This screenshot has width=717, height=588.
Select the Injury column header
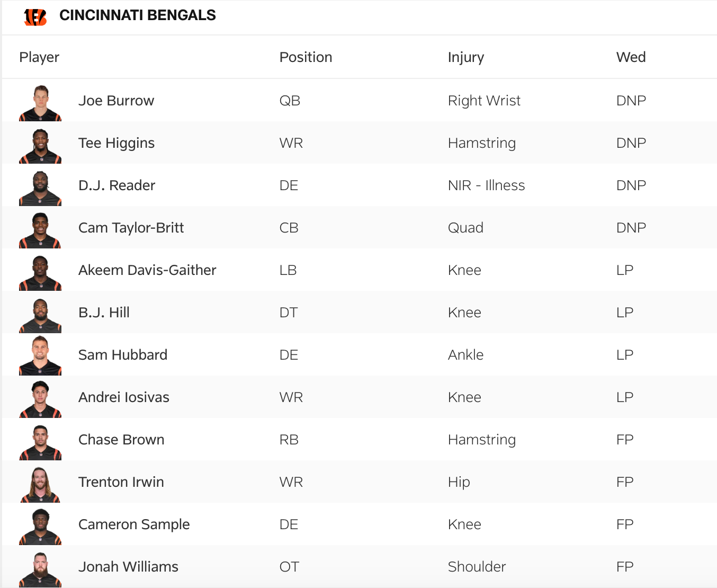click(x=465, y=57)
